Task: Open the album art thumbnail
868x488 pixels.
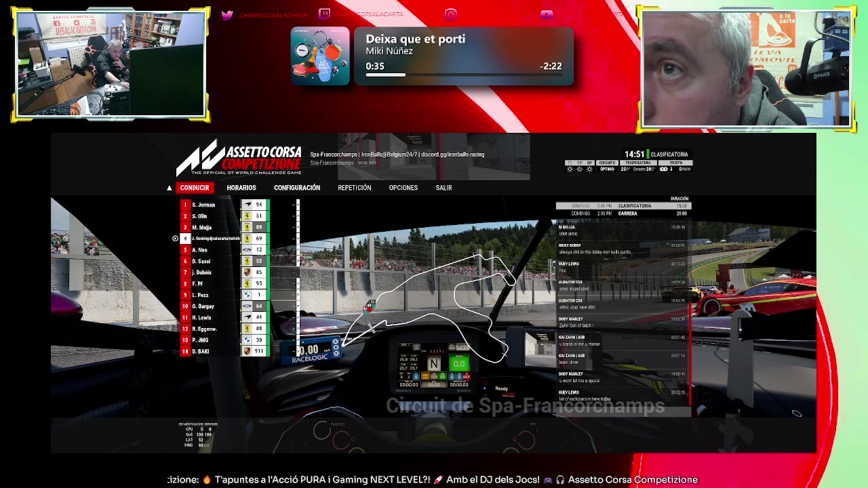Action: pos(320,56)
